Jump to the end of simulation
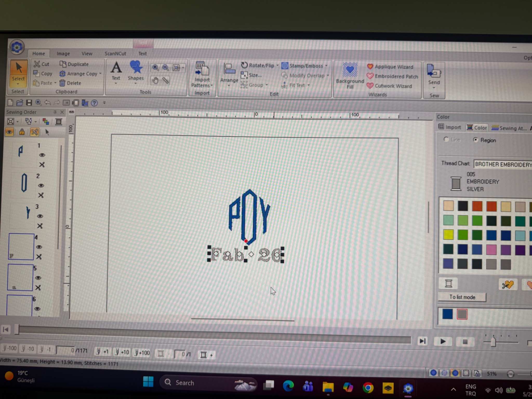Screen dimensions: 532x399 click(422, 341)
